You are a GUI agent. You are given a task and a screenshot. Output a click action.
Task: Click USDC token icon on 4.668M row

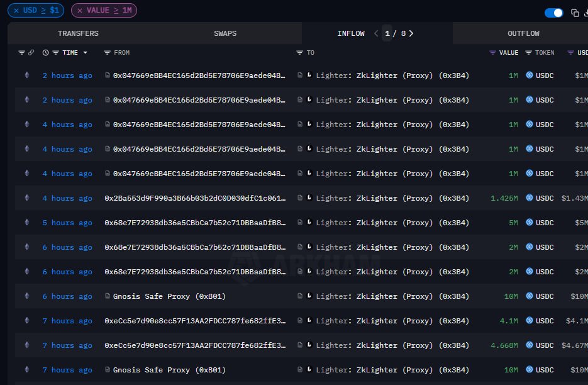529,345
